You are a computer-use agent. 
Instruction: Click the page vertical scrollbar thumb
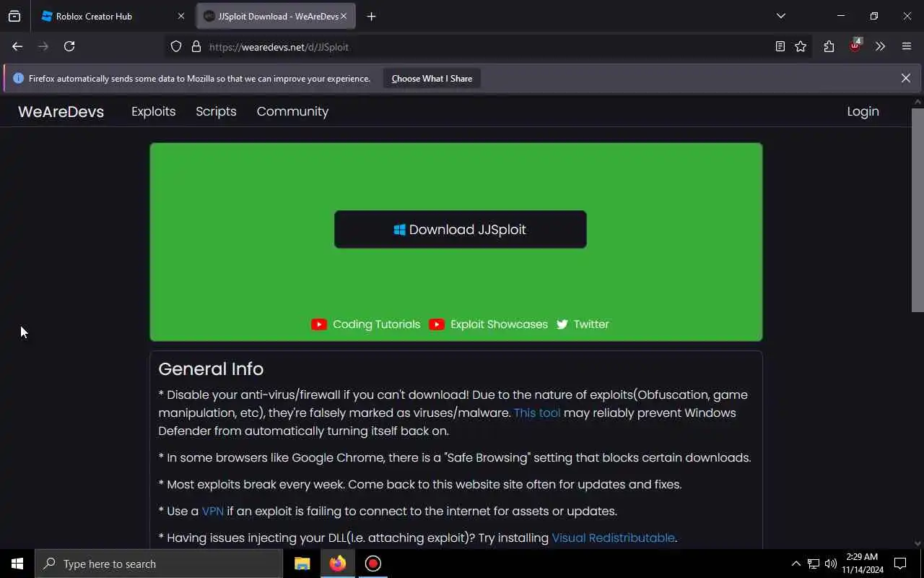point(918,210)
